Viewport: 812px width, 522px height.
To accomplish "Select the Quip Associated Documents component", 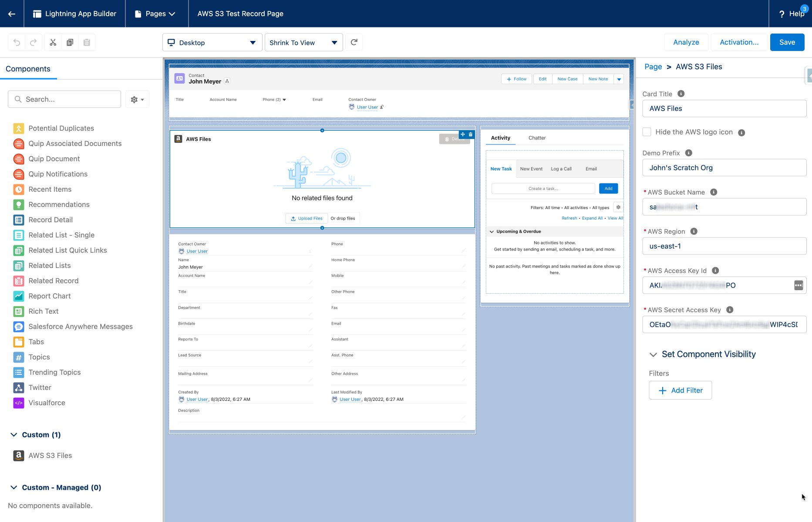I will [x=67, y=143].
